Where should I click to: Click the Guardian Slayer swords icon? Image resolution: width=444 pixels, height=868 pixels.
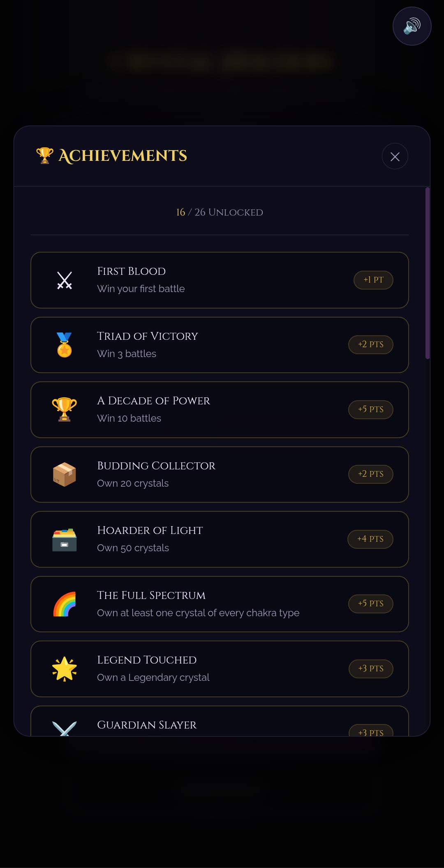[65, 729]
